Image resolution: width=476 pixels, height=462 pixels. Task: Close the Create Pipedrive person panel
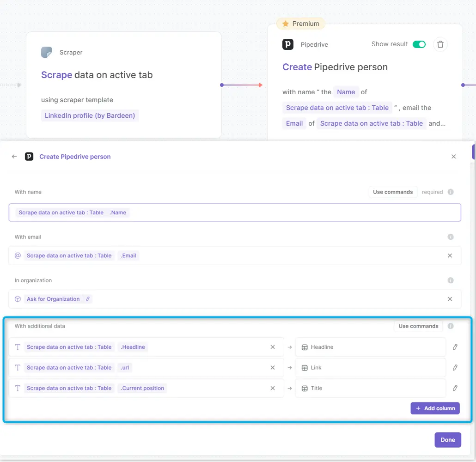tap(453, 157)
